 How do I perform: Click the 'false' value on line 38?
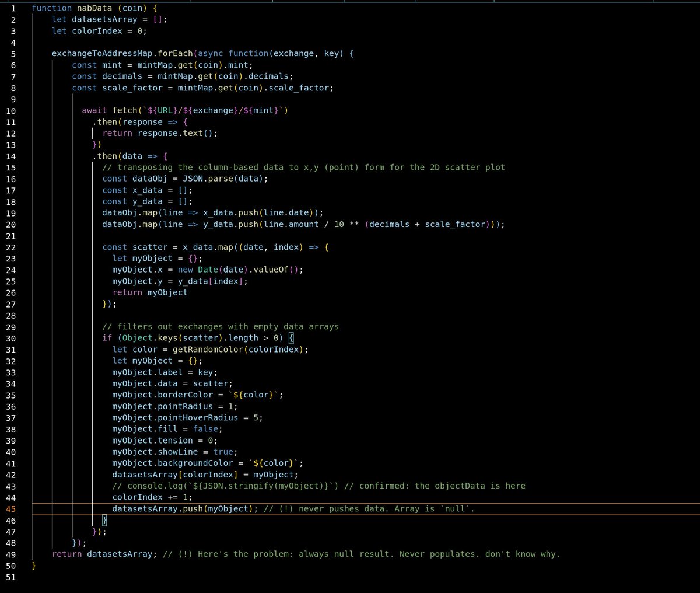click(205, 429)
